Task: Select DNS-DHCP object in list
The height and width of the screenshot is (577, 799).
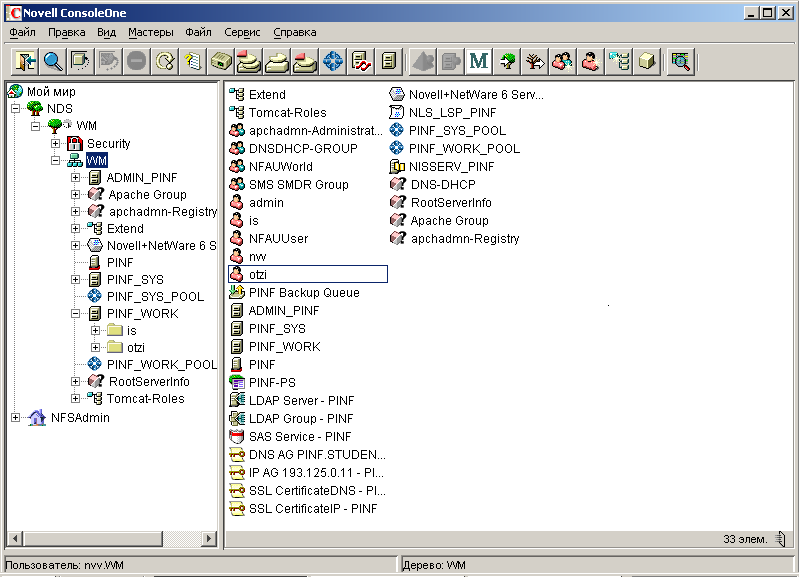Action: 443,184
